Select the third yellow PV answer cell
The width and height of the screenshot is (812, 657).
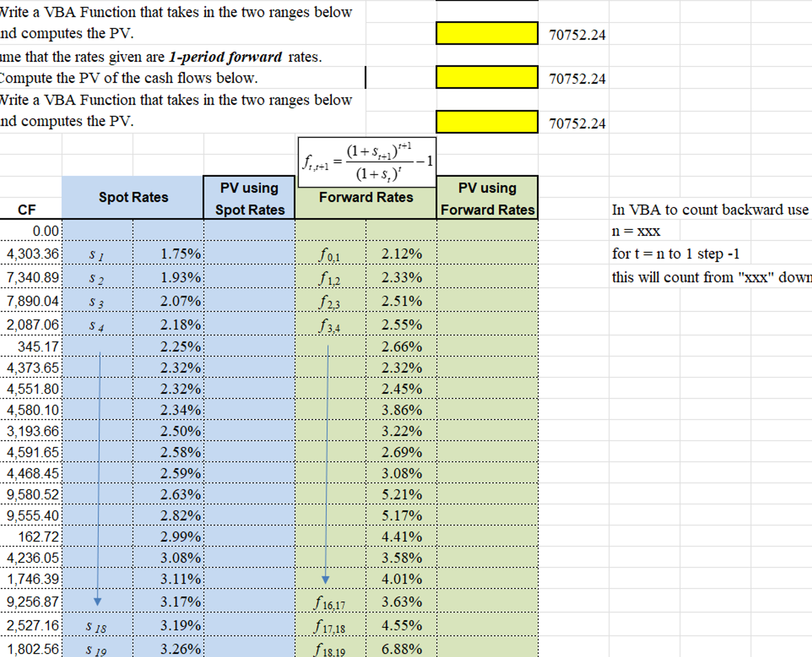486,122
